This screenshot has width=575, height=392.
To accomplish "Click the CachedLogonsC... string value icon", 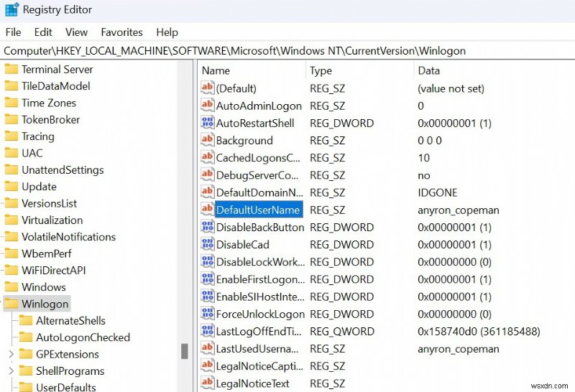I will click(208, 157).
